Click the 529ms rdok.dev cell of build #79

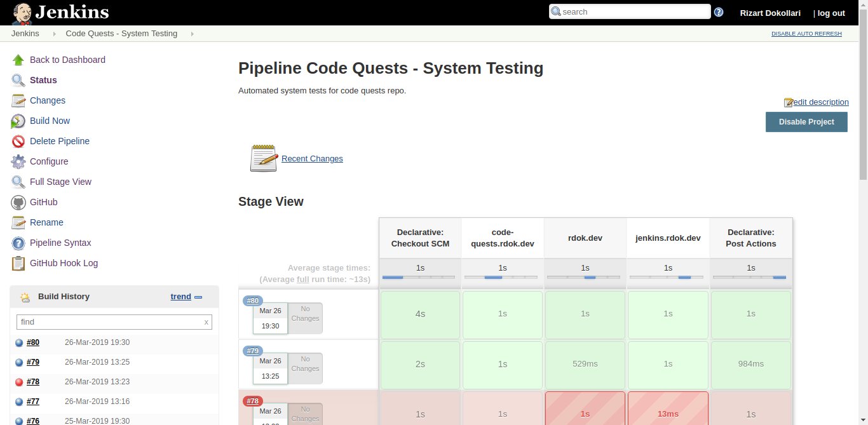click(x=585, y=364)
